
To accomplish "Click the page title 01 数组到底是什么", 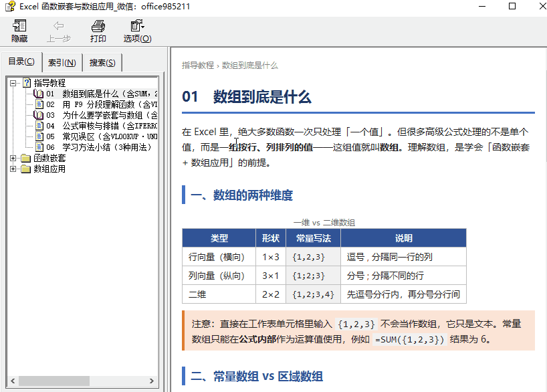I will tap(247, 97).
